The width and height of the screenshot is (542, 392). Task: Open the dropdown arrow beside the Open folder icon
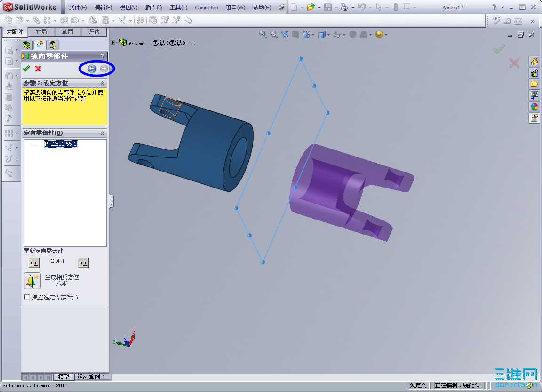tap(319, 7)
